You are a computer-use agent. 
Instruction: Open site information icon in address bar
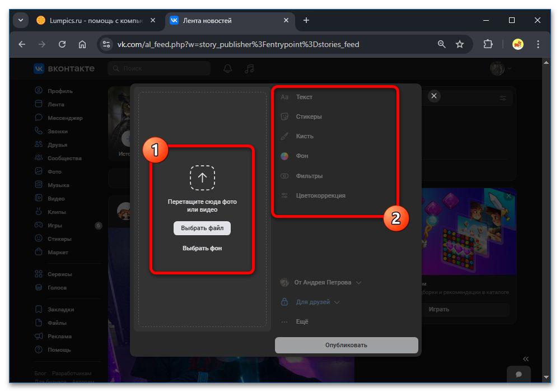pyautogui.click(x=106, y=44)
